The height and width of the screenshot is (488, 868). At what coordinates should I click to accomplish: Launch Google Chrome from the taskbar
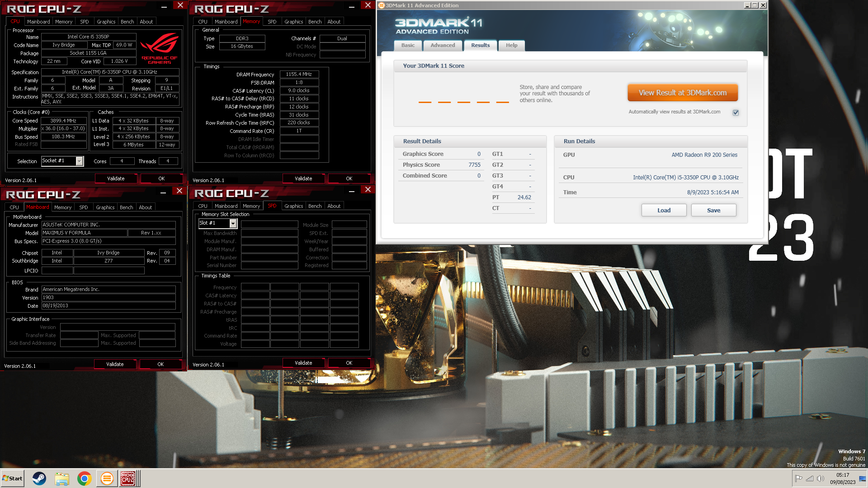tap(84, 478)
